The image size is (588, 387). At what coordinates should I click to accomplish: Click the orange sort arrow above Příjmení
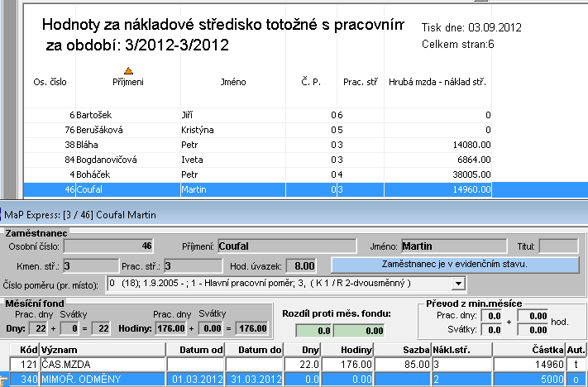128,71
